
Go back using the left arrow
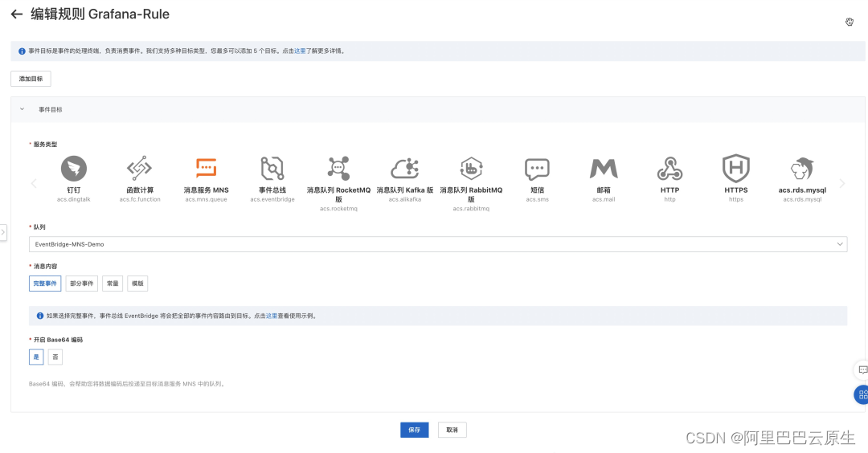pyautogui.click(x=17, y=14)
